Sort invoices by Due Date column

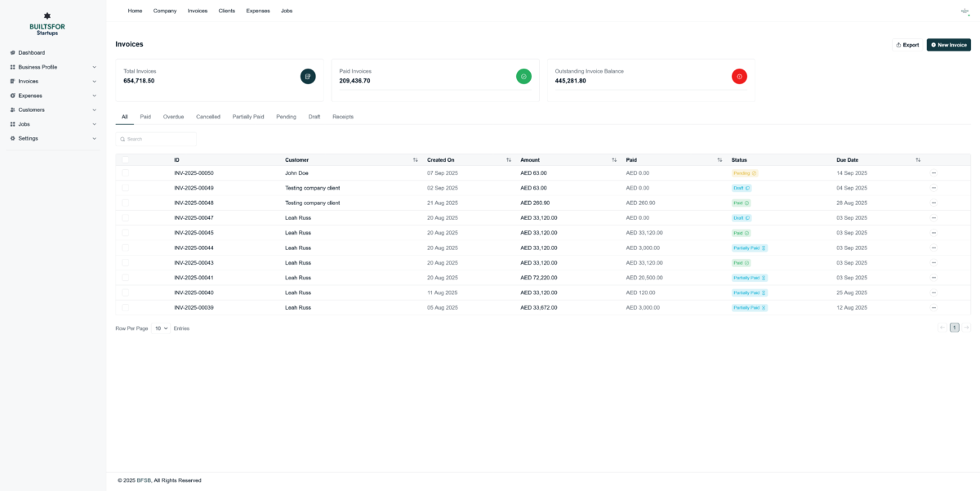[x=918, y=160]
